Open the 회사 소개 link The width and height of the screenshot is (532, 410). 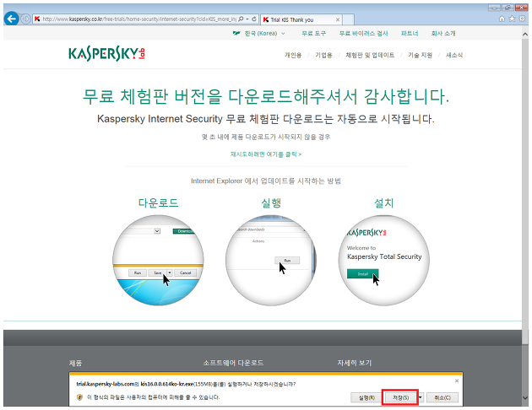[443, 33]
